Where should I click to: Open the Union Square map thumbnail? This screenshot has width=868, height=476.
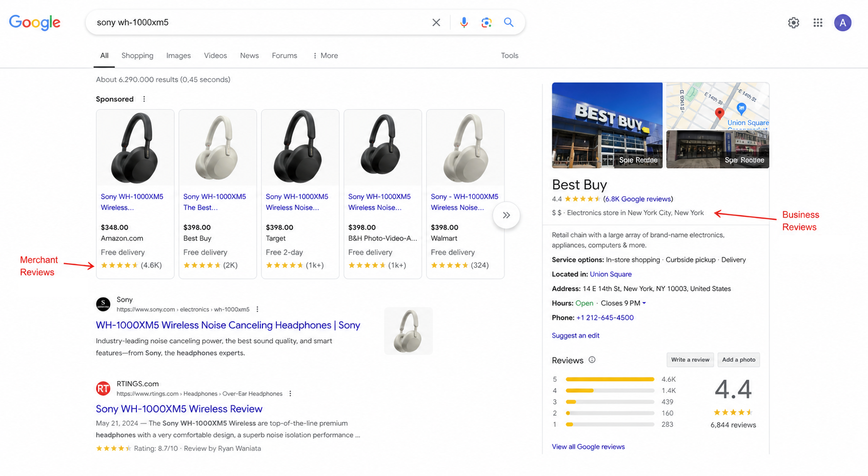point(717,106)
